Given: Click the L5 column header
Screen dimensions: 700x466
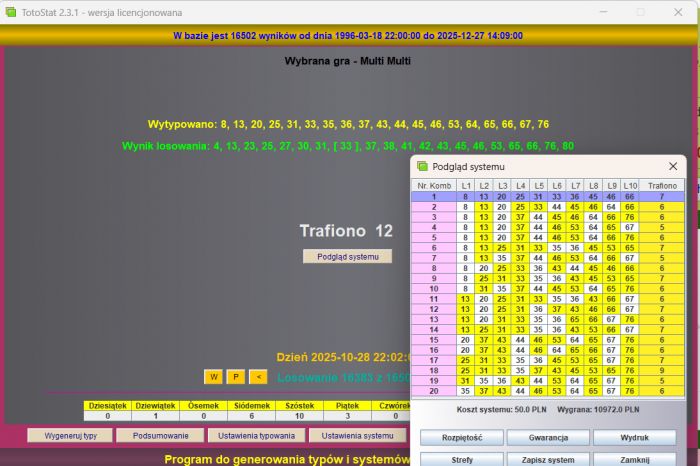Looking at the screenshot, I should [539, 186].
